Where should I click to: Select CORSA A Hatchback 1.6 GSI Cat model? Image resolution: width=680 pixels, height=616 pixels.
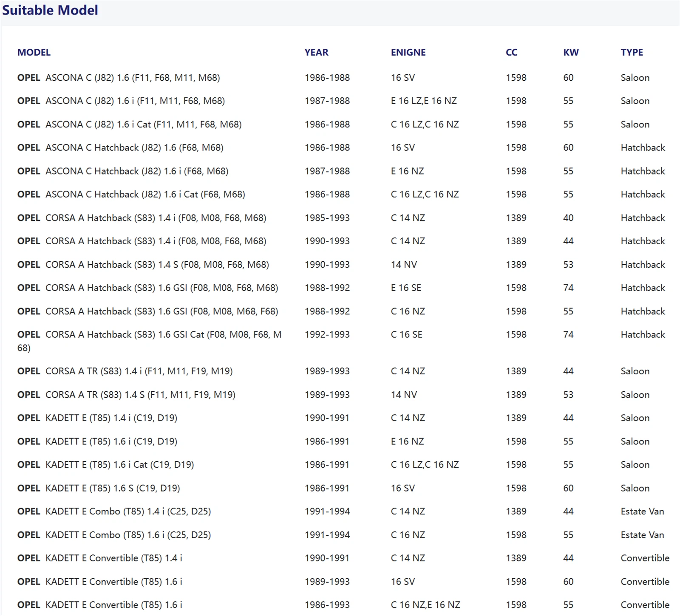[149, 341]
